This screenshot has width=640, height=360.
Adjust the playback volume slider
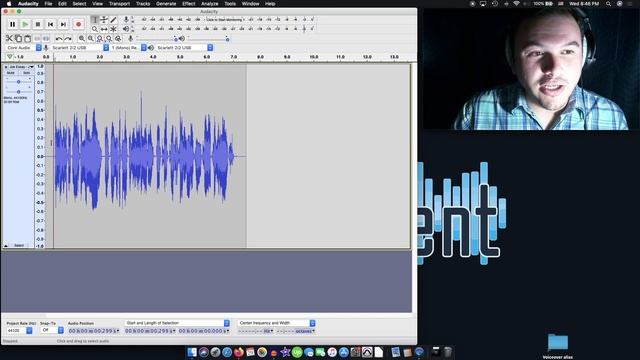click(x=208, y=38)
